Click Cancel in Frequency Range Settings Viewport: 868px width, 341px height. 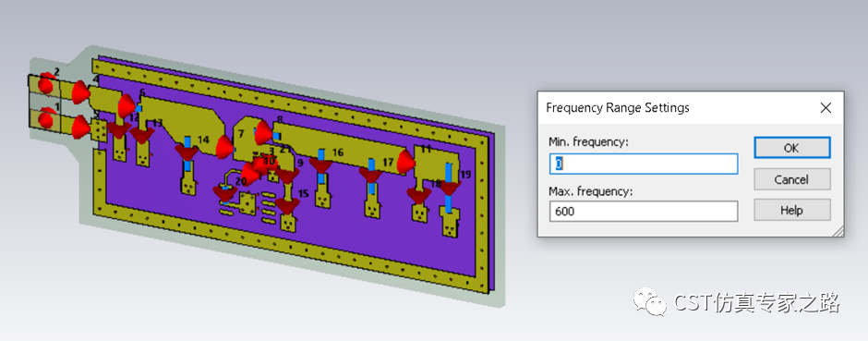click(x=791, y=179)
